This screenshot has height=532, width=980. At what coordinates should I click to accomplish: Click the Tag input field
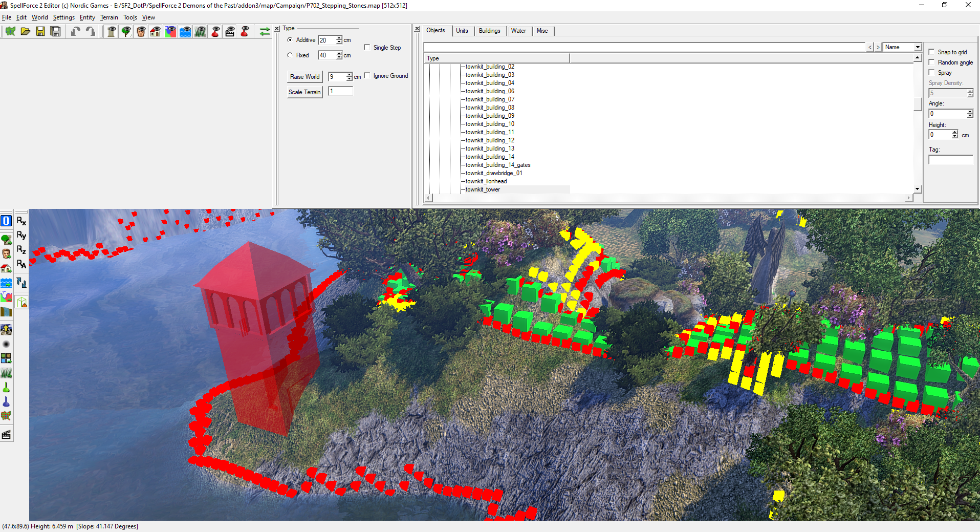pos(951,160)
